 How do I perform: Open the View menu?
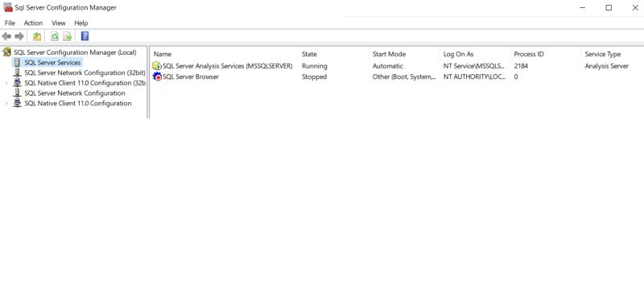[x=58, y=23]
